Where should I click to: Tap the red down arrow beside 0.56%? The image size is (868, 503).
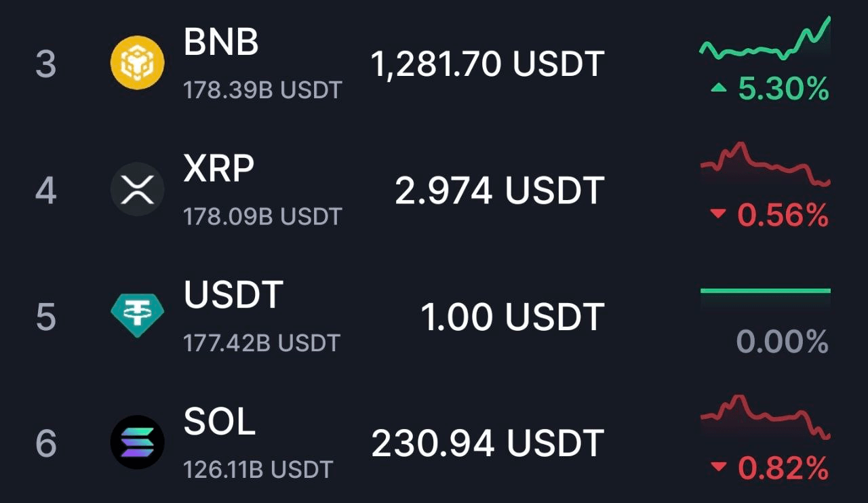click(x=718, y=216)
